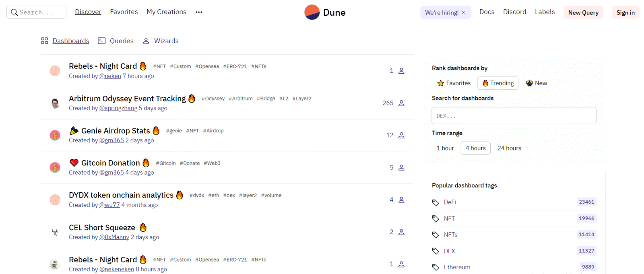Open creator profile @wu77
Viewport: 644px width, 274px height.
[109, 205]
